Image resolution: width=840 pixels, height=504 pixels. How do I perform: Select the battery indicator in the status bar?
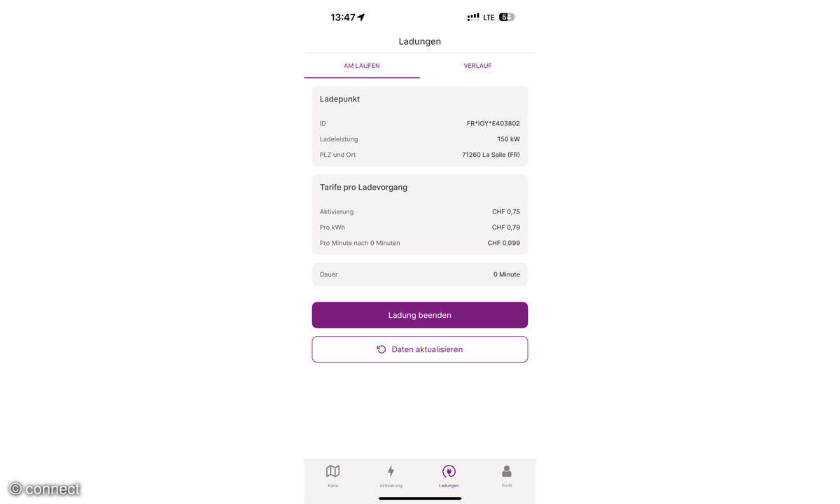505,16
